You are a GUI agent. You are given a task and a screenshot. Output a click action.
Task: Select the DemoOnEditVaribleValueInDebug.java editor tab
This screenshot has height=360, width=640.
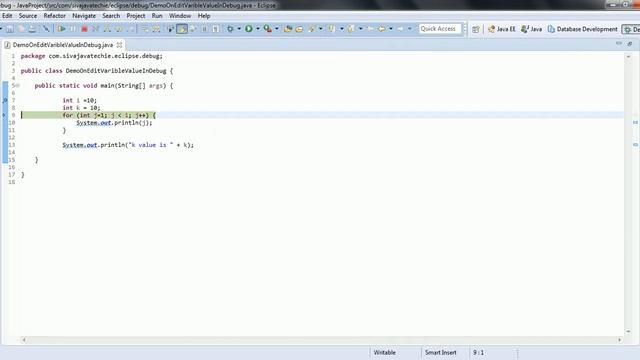tap(62, 45)
